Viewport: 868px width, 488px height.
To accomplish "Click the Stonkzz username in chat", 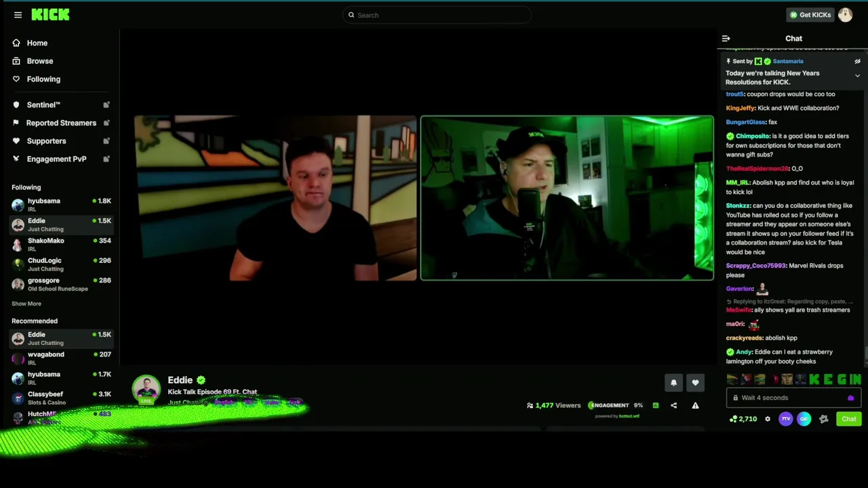I will 738,206.
